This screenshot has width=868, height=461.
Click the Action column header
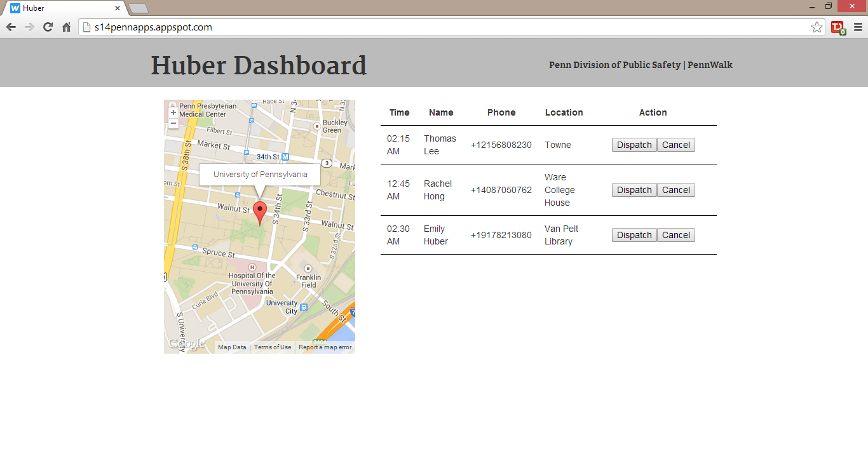tap(653, 112)
